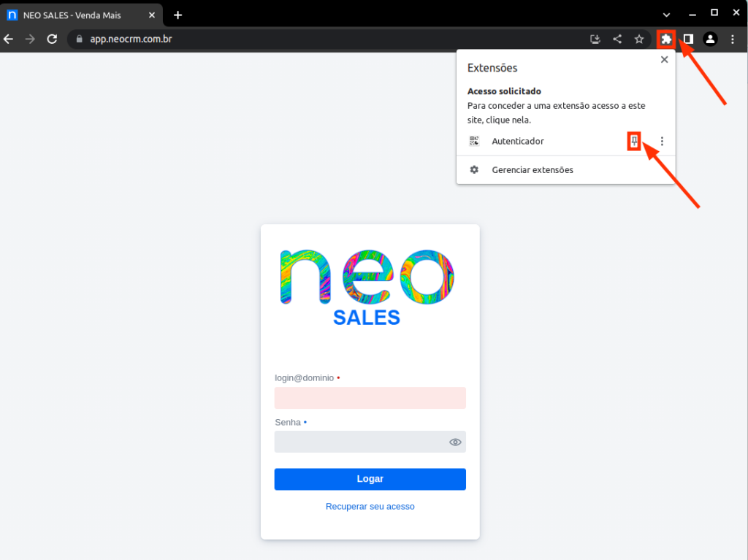The height and width of the screenshot is (560, 748).
Task: Open Autenticador more options menu
Action: pos(662,141)
